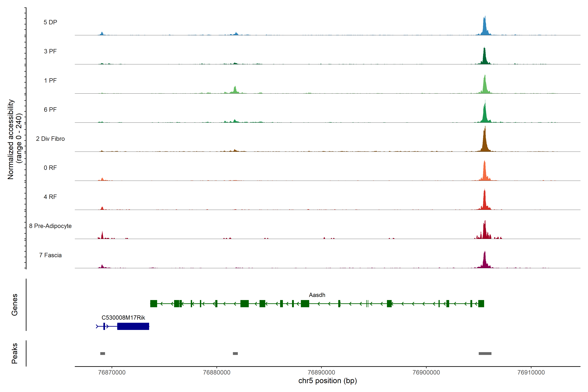
Task: Click the widest gray peak bar on right
Action: click(485, 353)
